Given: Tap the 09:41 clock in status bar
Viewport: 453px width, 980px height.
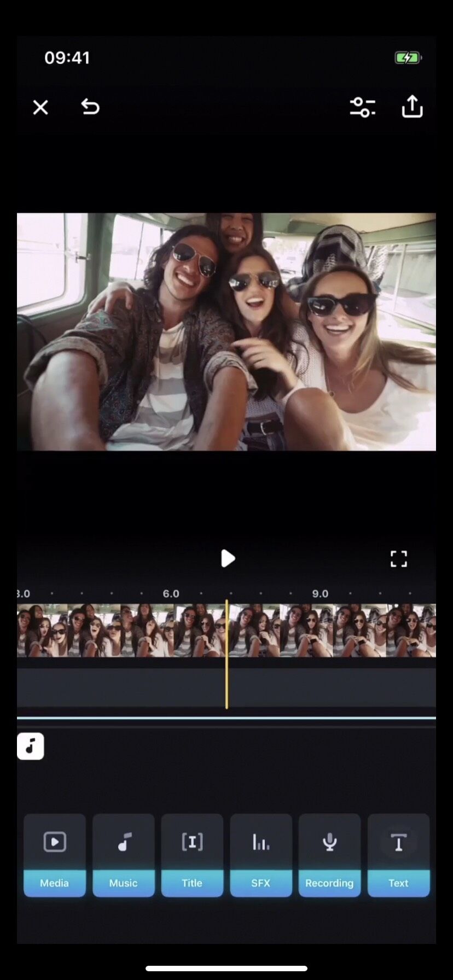Looking at the screenshot, I should point(67,58).
